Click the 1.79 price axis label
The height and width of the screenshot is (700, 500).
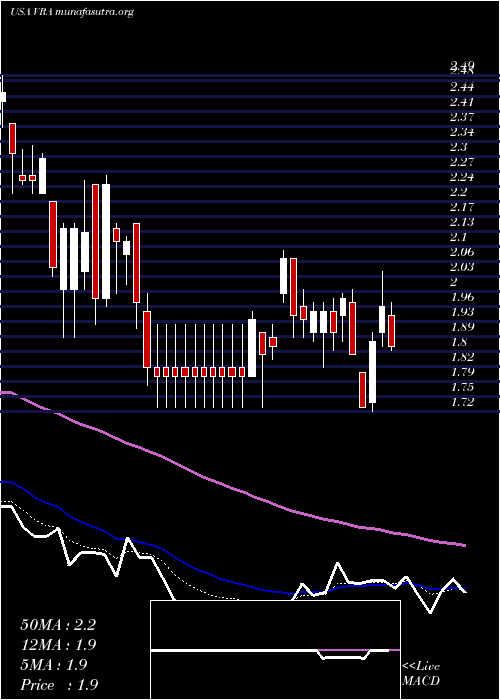(462, 372)
